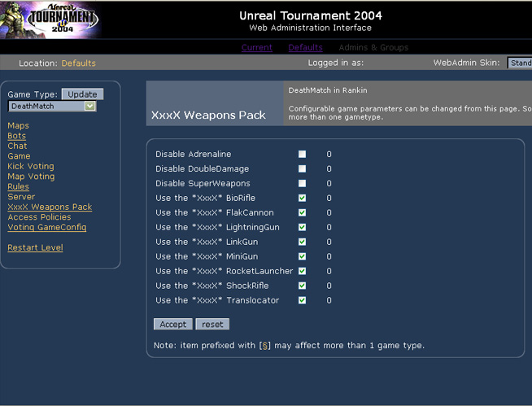The height and width of the screenshot is (406, 532).
Task: Switch to the Current tab
Action: pos(257,47)
